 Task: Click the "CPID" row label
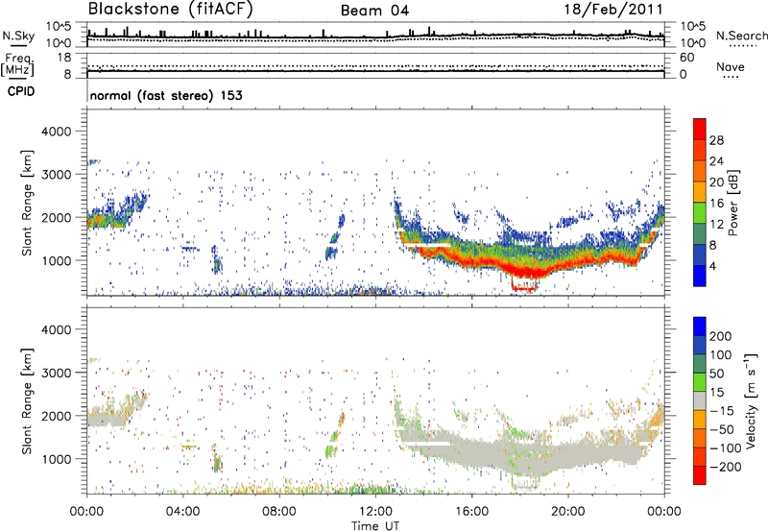point(21,91)
